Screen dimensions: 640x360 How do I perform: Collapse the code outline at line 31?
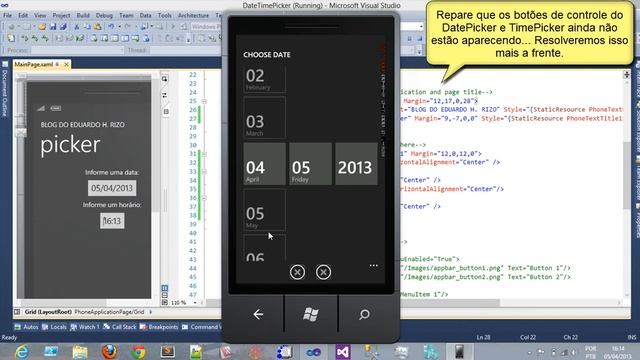click(204, 154)
